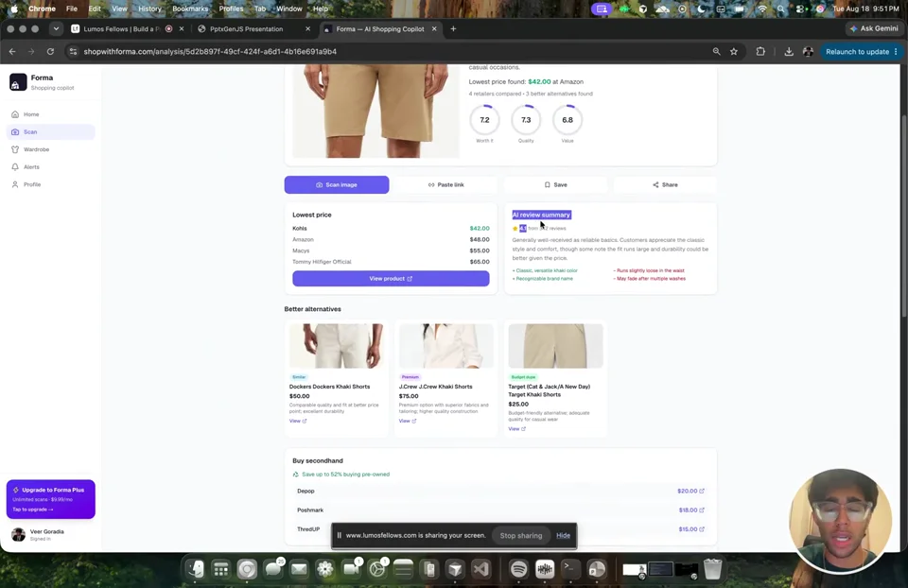Viewport: 908px width, 588px height.
Task: Stop sharing the screen
Action: 520,535
